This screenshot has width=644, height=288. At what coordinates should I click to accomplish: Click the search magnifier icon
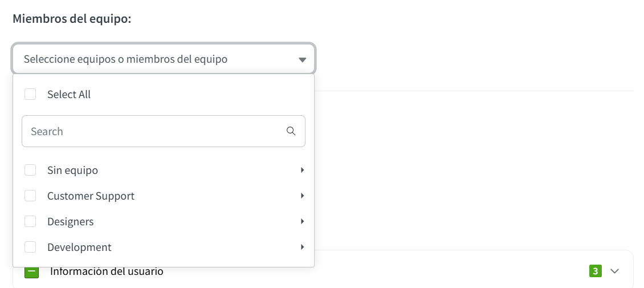pyautogui.click(x=291, y=131)
